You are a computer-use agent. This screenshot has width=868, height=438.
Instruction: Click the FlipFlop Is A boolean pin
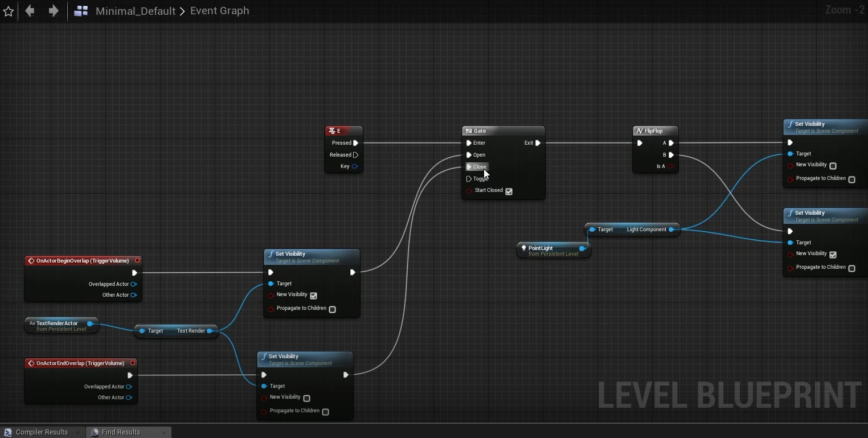pos(671,166)
